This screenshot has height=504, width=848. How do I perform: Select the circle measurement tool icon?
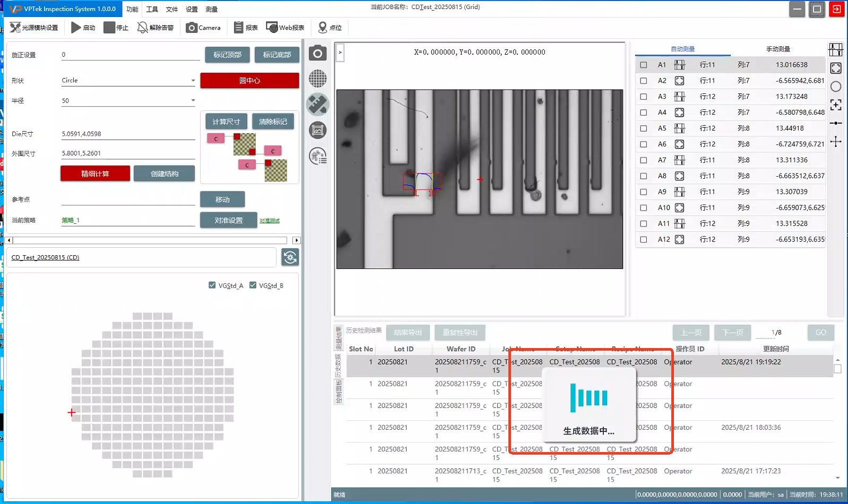836,86
